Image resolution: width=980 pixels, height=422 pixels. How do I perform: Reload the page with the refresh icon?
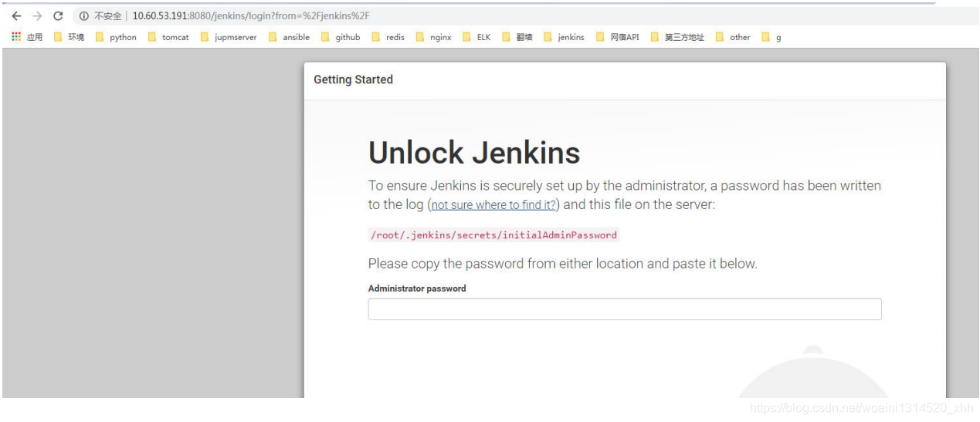click(x=58, y=16)
